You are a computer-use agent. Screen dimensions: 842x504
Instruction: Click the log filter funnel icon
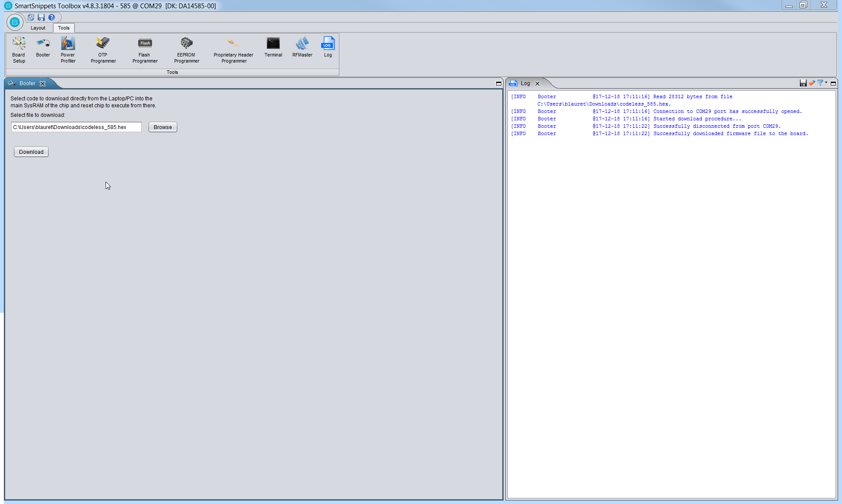coord(820,83)
